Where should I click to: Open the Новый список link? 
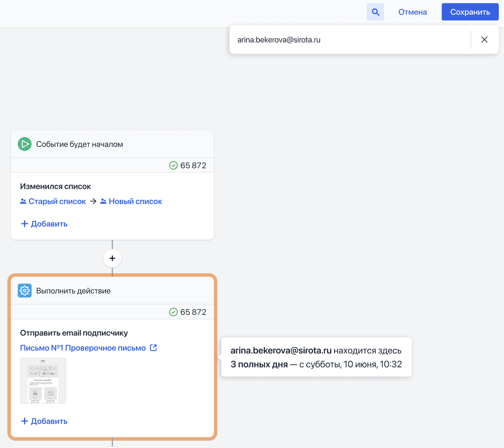click(135, 201)
